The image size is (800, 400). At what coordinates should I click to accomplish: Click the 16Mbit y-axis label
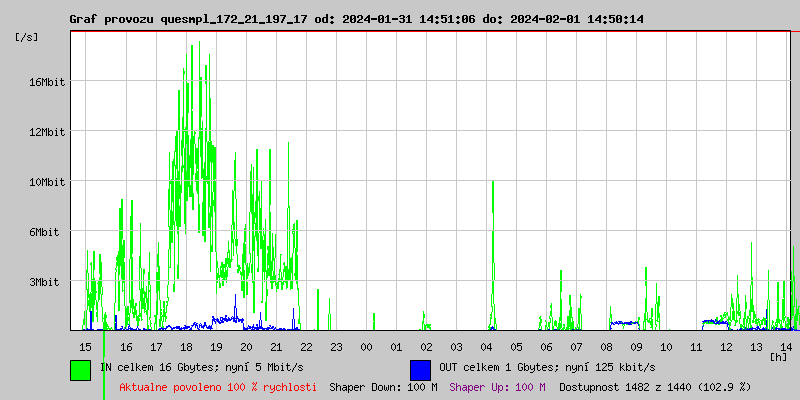[x=47, y=82]
